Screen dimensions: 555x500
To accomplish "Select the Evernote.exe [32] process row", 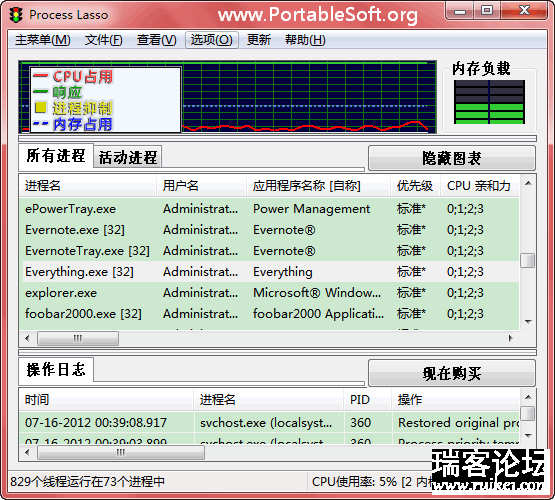I will 269,230.
